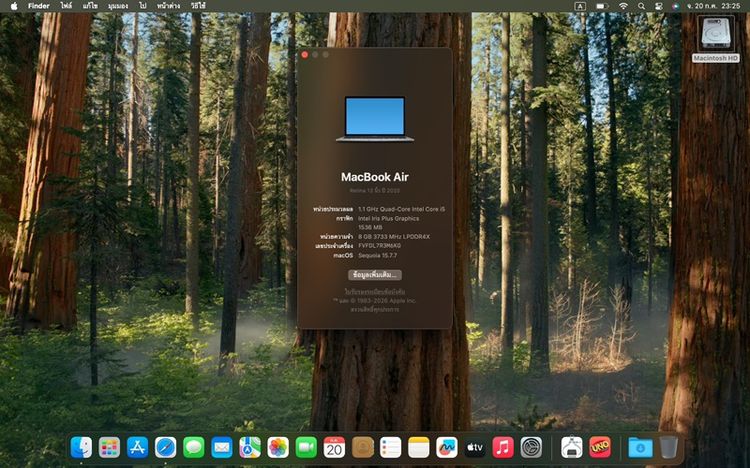Open Launchpad in the dock

(110, 447)
